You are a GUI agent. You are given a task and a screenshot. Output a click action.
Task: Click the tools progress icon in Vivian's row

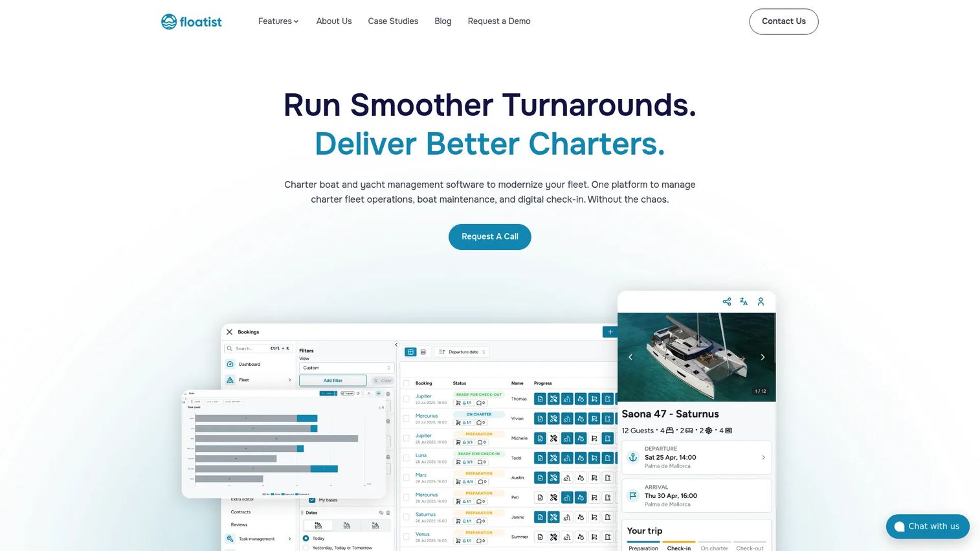click(x=553, y=419)
